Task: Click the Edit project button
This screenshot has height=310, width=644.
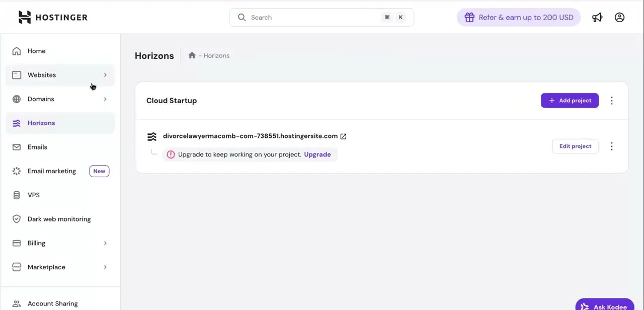Action: pos(575,146)
